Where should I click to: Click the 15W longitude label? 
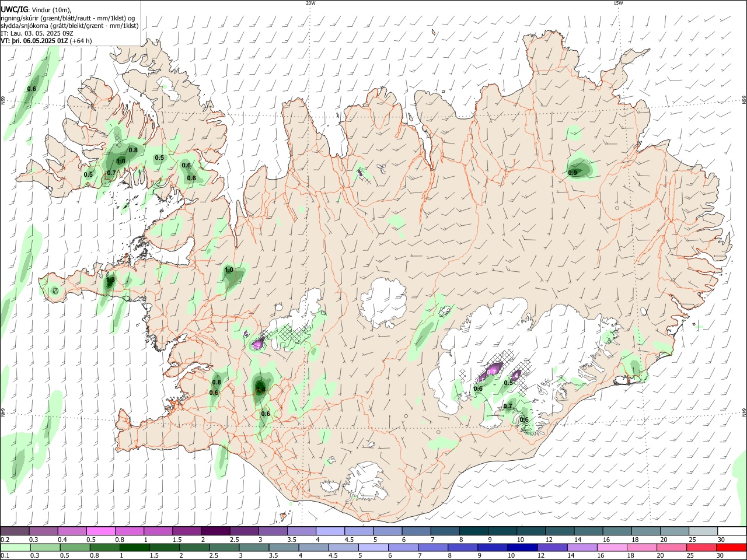click(618, 3)
